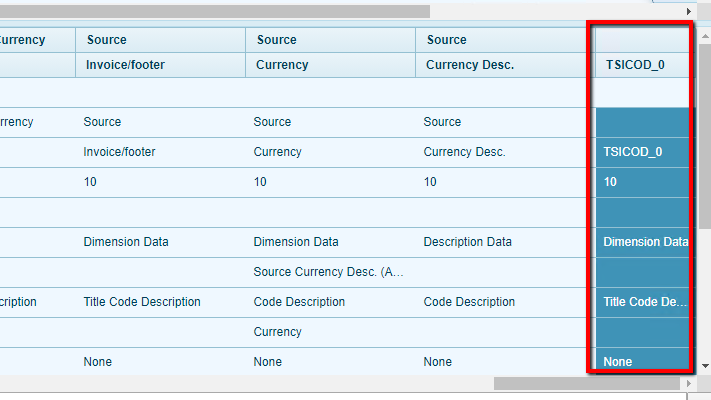Click the Source Currency Desc. cell
Screen dimensions: 711x400
coord(328,272)
